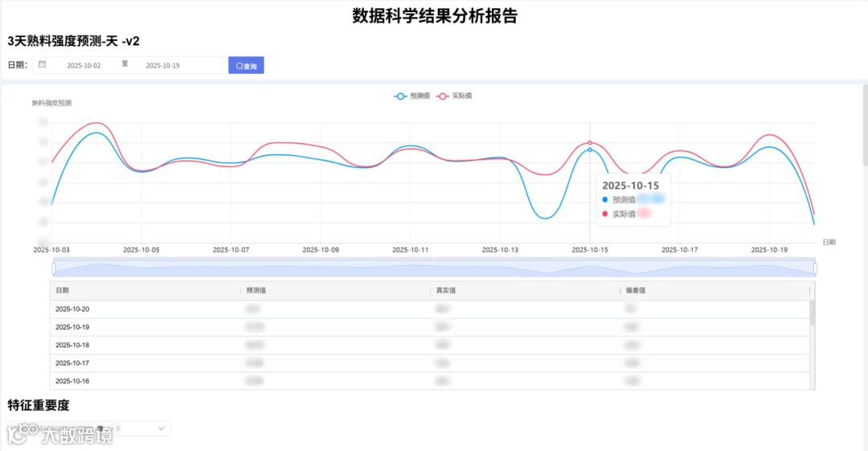This screenshot has height=451, width=868.
Task: Select the 2025-10-19 table row
Action: 429,327
